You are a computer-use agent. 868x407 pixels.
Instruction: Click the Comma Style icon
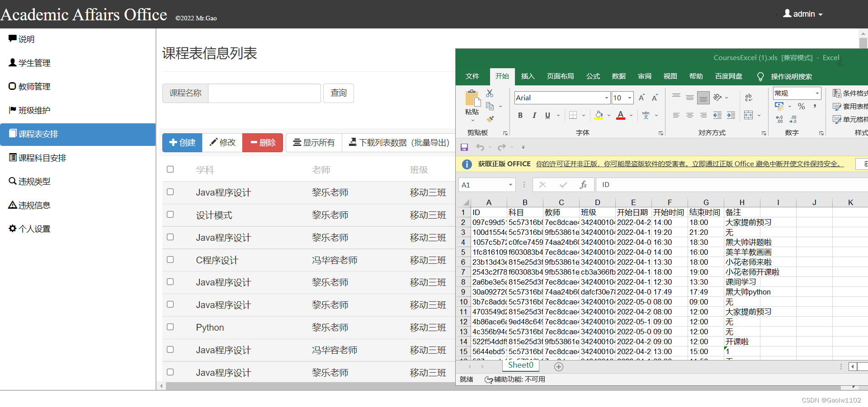[x=815, y=107]
